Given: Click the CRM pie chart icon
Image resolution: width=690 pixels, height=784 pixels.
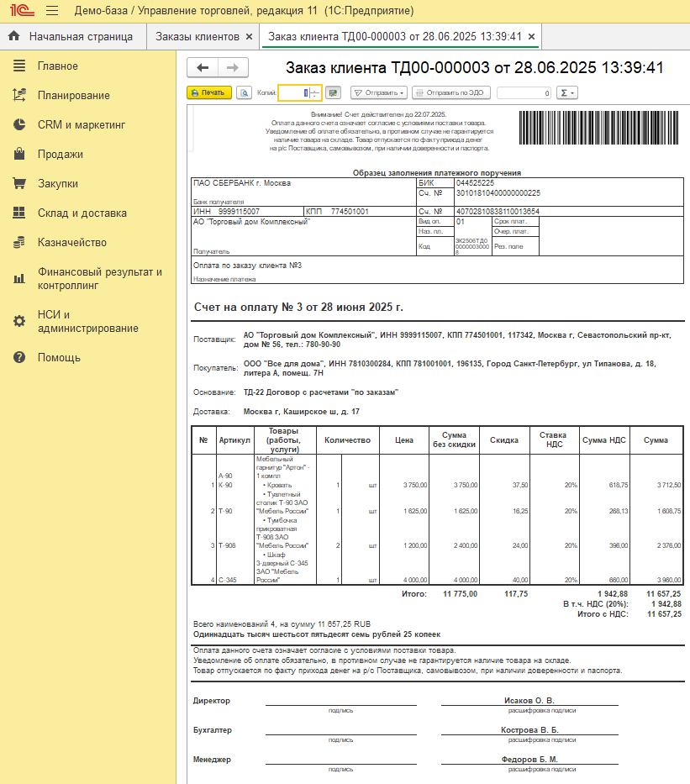Looking at the screenshot, I should click(x=19, y=124).
